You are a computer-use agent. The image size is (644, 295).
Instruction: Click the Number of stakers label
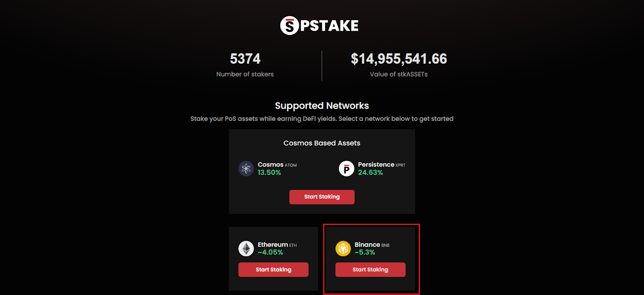[245, 74]
